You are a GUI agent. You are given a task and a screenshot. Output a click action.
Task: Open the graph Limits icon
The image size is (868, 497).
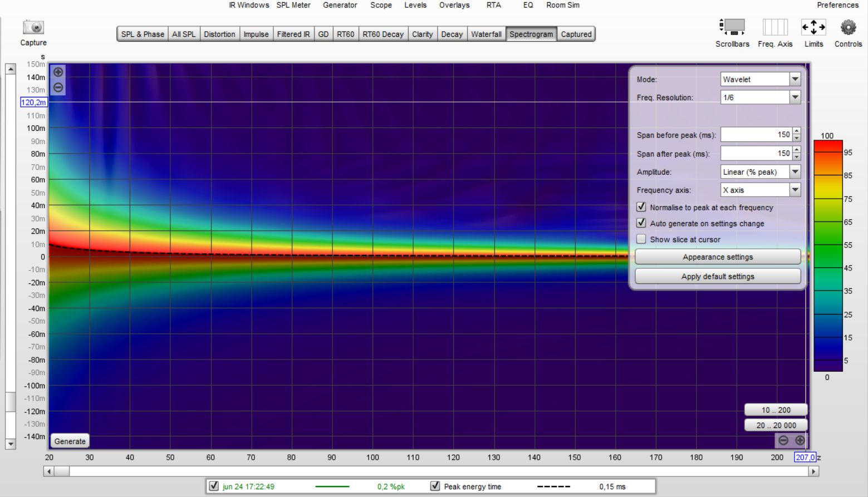[813, 27]
